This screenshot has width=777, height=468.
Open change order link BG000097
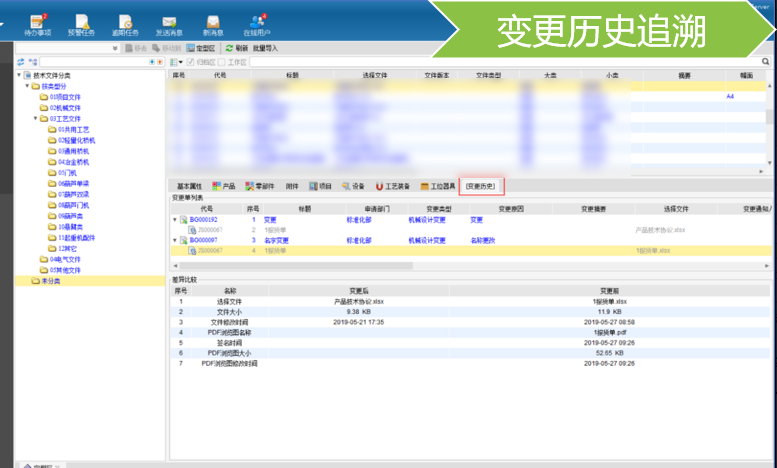pos(202,240)
